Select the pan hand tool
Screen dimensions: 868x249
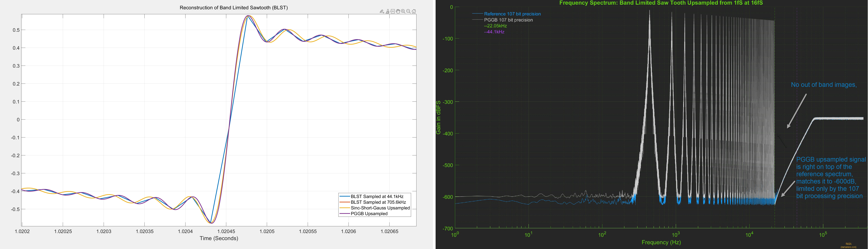coord(398,11)
